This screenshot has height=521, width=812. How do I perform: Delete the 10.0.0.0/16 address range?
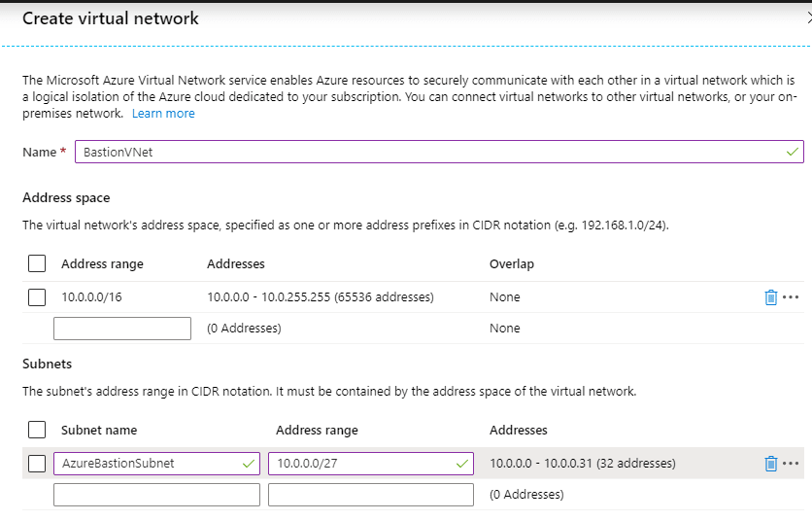coord(770,297)
